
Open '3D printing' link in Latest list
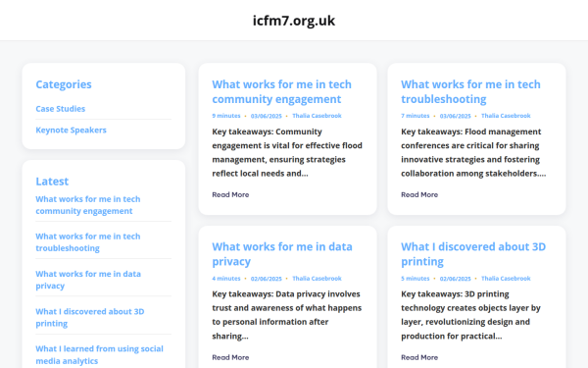[89, 317]
